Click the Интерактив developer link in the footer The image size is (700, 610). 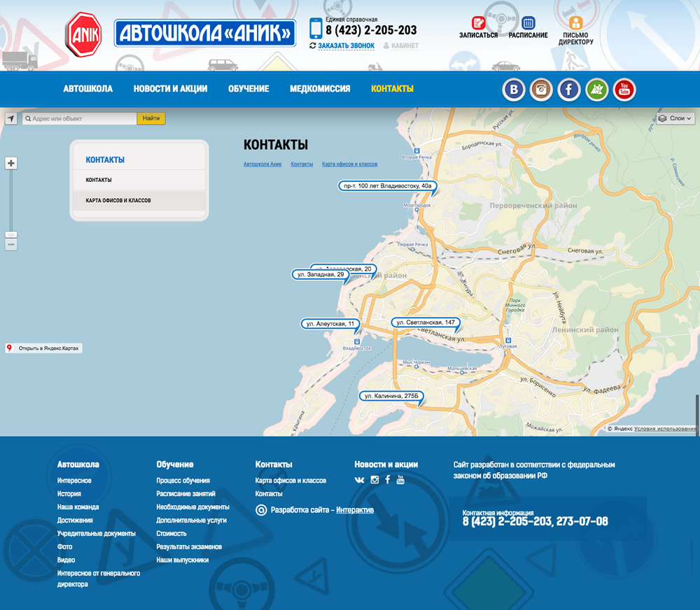click(355, 510)
